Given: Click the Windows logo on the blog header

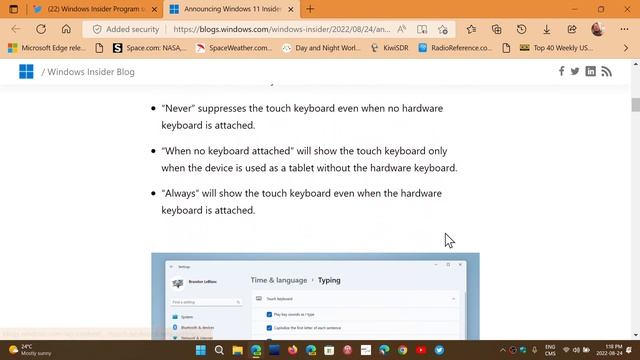Looking at the screenshot, I should click(26, 71).
